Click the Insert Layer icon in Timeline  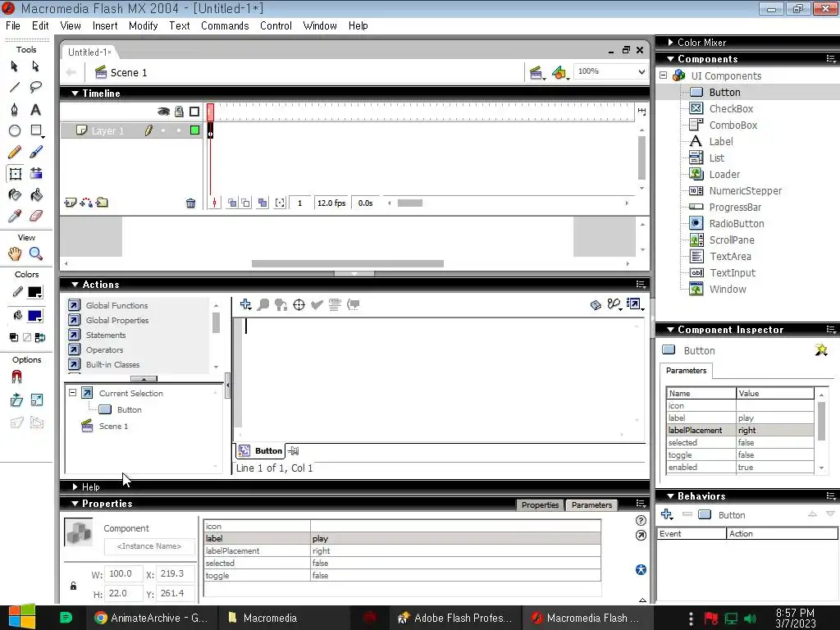tap(70, 203)
